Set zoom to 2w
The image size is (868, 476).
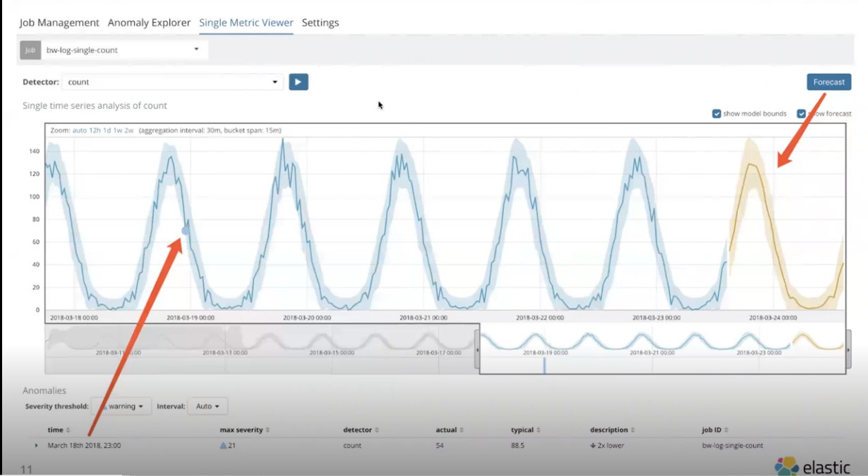tap(129, 131)
